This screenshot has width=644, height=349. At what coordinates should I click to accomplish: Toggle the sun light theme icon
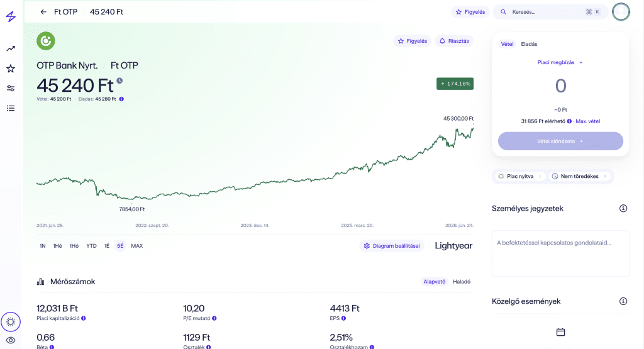(x=11, y=322)
